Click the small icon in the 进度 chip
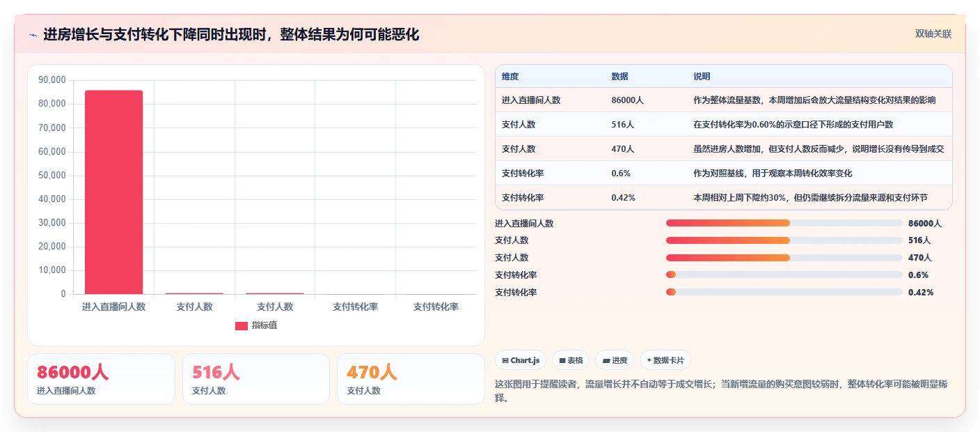This screenshot has width=980, height=432. (x=606, y=360)
